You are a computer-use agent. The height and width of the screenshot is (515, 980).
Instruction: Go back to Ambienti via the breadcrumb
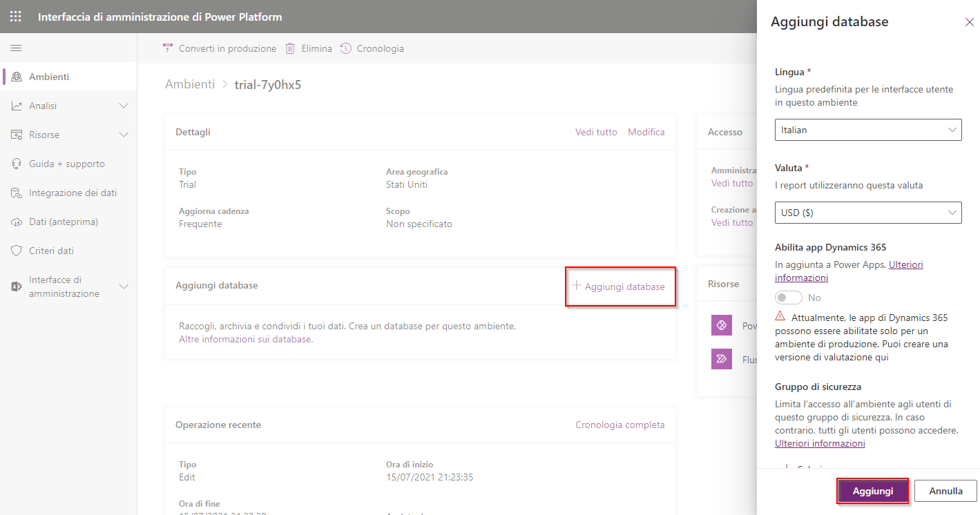[x=190, y=84]
